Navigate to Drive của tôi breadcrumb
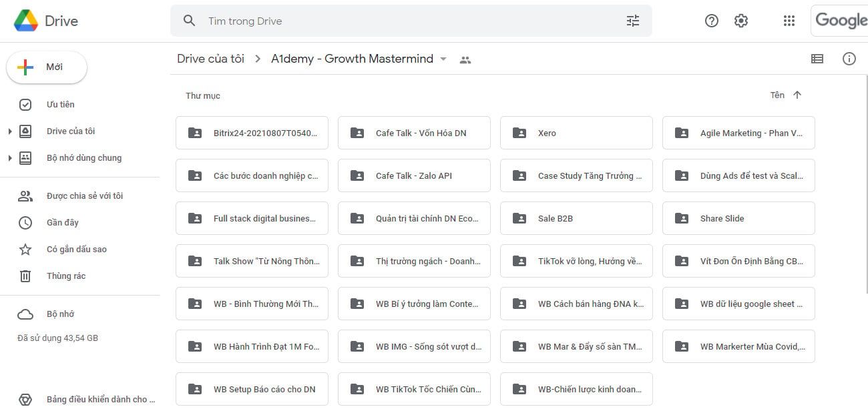This screenshot has height=411, width=868. pos(210,59)
